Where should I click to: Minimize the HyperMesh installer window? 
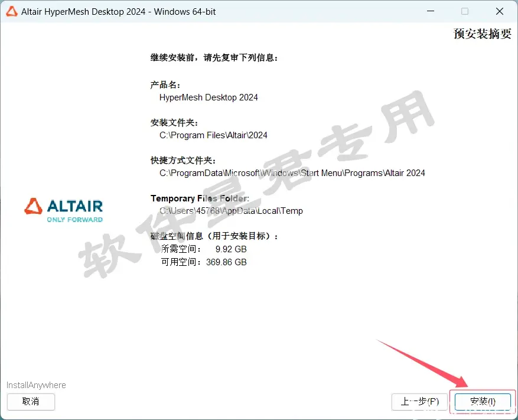click(431, 11)
